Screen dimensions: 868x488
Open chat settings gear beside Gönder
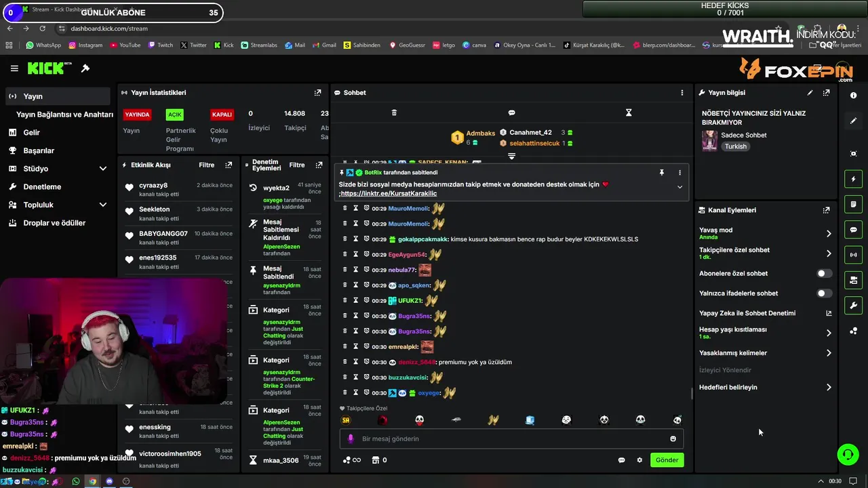click(x=639, y=460)
